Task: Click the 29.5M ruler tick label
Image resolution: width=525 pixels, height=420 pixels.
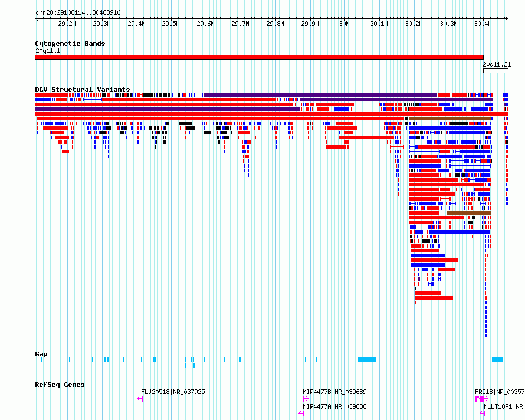Action: (x=170, y=24)
